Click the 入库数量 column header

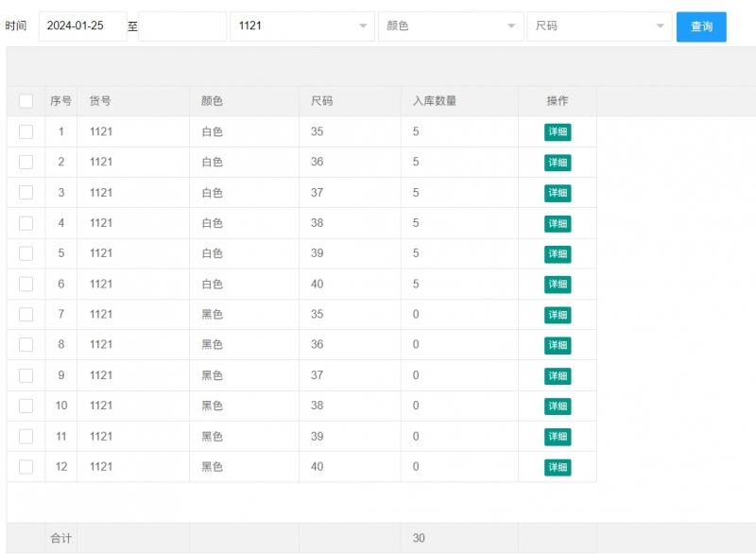pyautogui.click(x=435, y=101)
